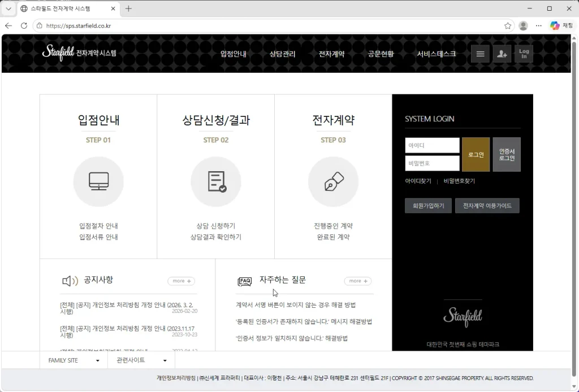Open 입점서류 안내 link
The image size is (579, 392).
(x=98, y=237)
